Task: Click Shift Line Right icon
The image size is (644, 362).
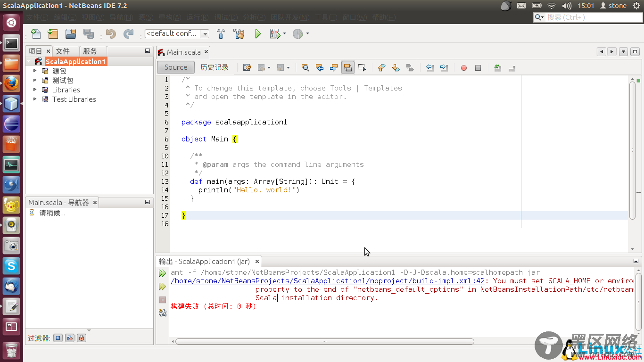Action: click(x=444, y=67)
